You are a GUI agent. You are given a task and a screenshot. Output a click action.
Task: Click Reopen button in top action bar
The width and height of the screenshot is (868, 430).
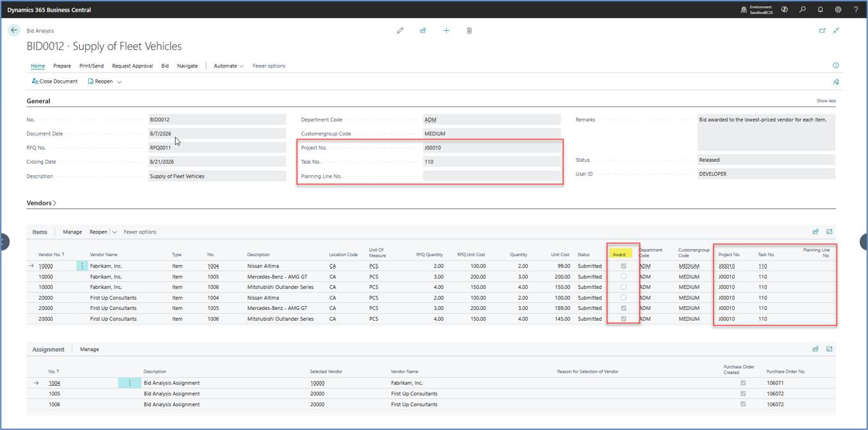100,82
